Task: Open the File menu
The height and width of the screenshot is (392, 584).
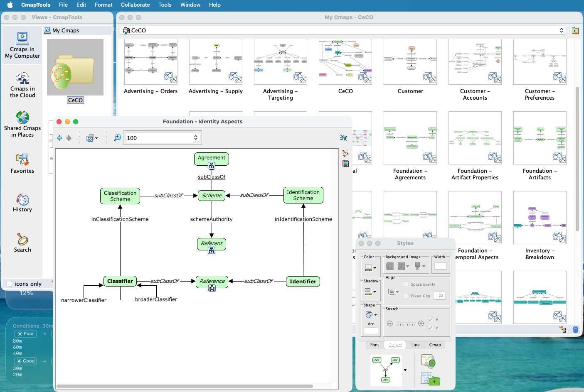Action: [x=63, y=5]
